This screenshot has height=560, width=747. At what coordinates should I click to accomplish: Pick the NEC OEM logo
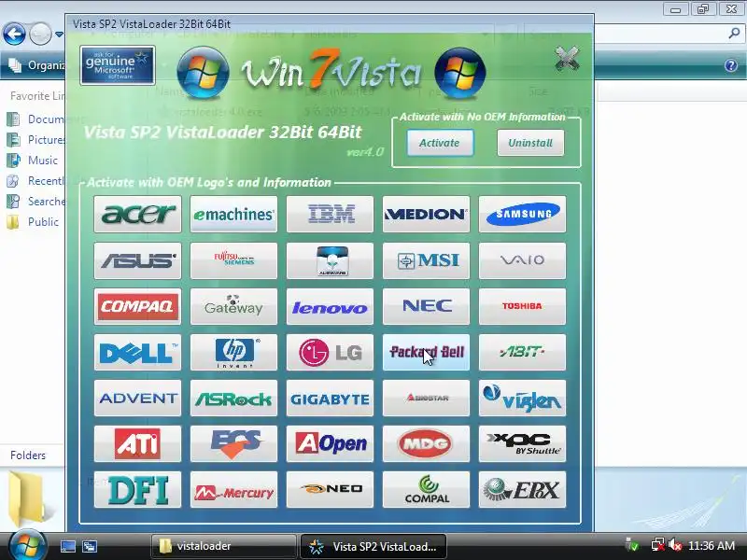click(426, 306)
